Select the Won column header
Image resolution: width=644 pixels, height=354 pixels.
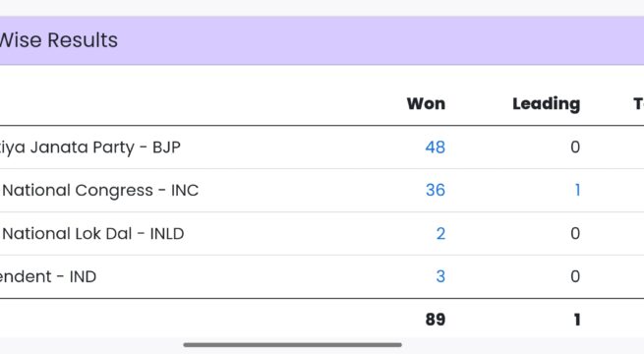pyautogui.click(x=426, y=103)
